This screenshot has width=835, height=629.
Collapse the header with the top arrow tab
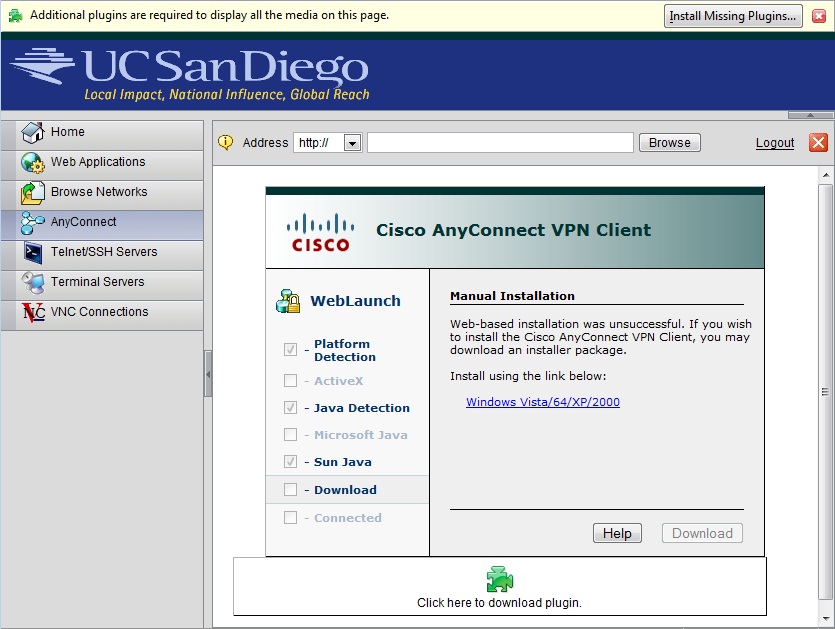click(810, 115)
